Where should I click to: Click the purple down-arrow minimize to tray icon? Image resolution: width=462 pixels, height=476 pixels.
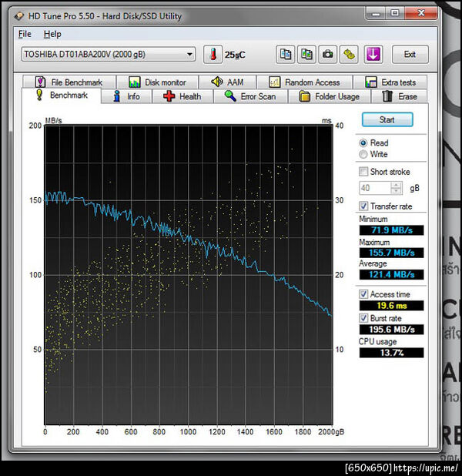[373, 55]
